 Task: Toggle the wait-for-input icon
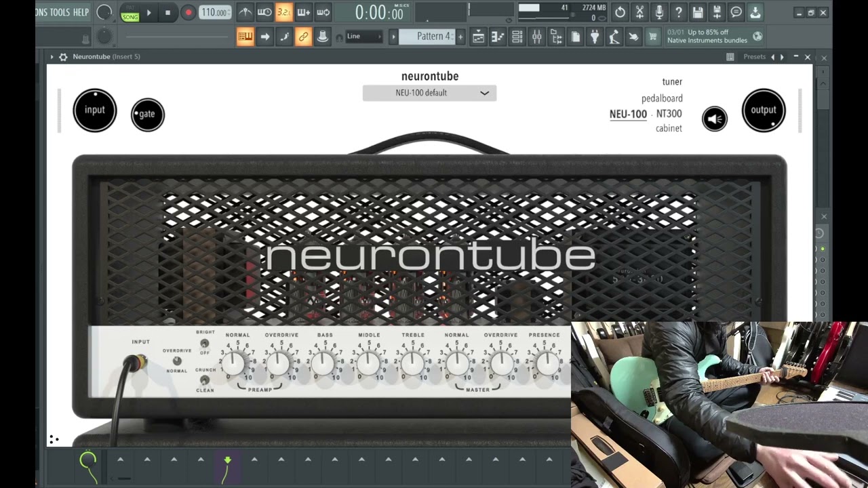click(264, 12)
